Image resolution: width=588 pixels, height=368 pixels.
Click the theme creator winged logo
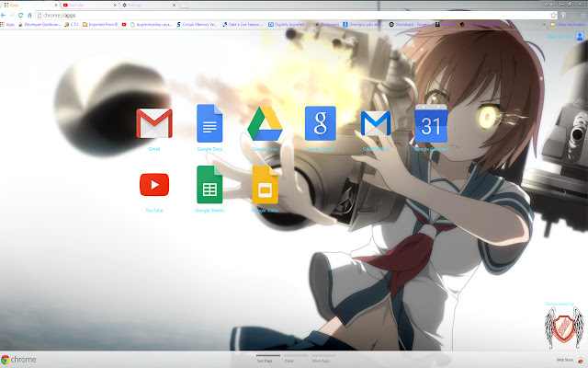564,328
